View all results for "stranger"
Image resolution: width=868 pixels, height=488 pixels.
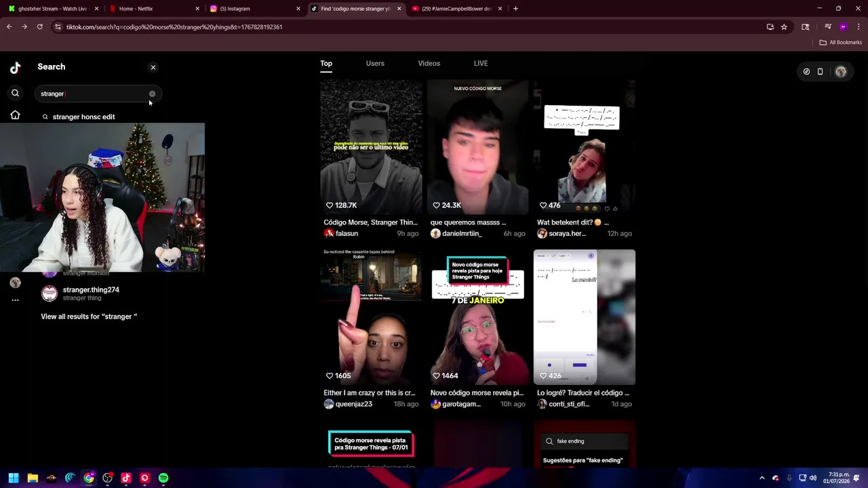89,317
